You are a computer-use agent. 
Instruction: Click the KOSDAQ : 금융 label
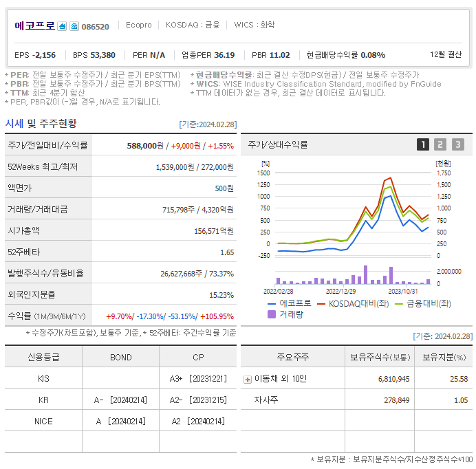pos(193,25)
